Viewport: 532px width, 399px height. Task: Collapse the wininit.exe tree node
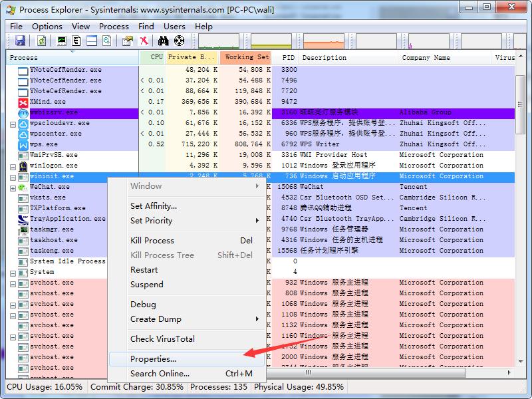coord(13,178)
